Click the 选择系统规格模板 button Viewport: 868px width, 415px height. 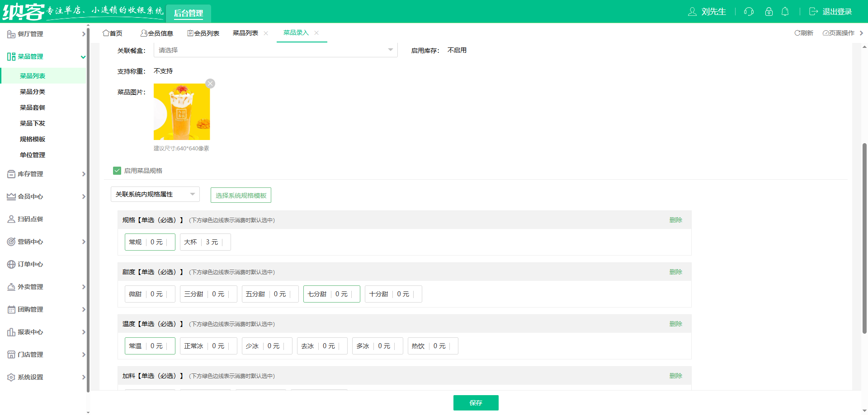point(241,195)
